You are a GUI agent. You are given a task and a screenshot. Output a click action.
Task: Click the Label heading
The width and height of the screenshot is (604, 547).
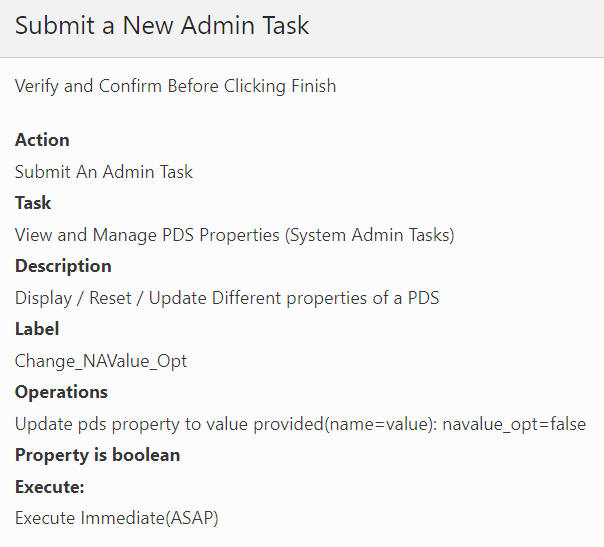37,329
